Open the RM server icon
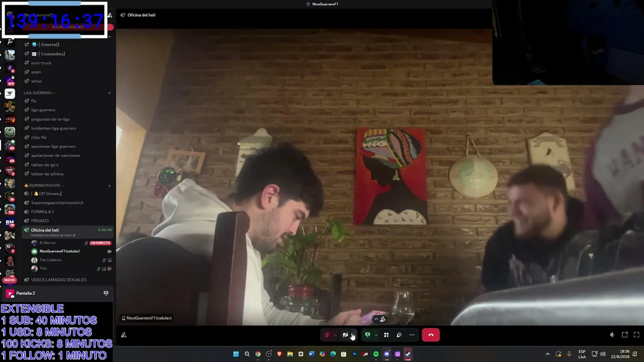 [10, 222]
